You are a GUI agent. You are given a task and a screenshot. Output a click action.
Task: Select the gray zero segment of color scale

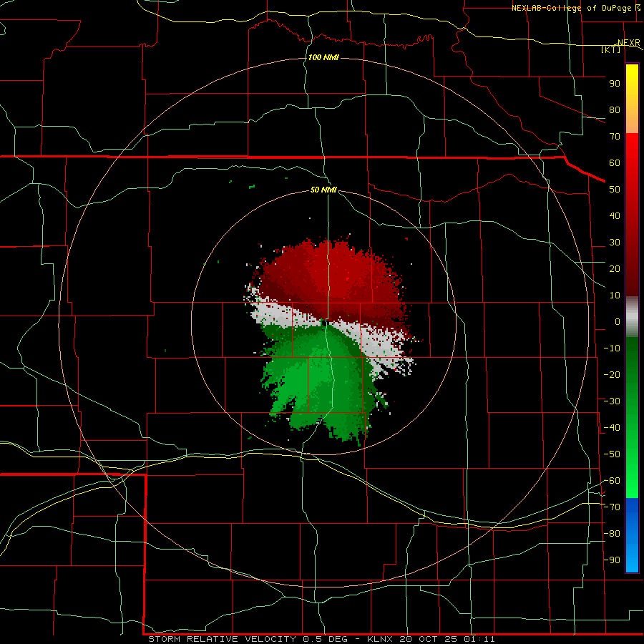point(632,317)
